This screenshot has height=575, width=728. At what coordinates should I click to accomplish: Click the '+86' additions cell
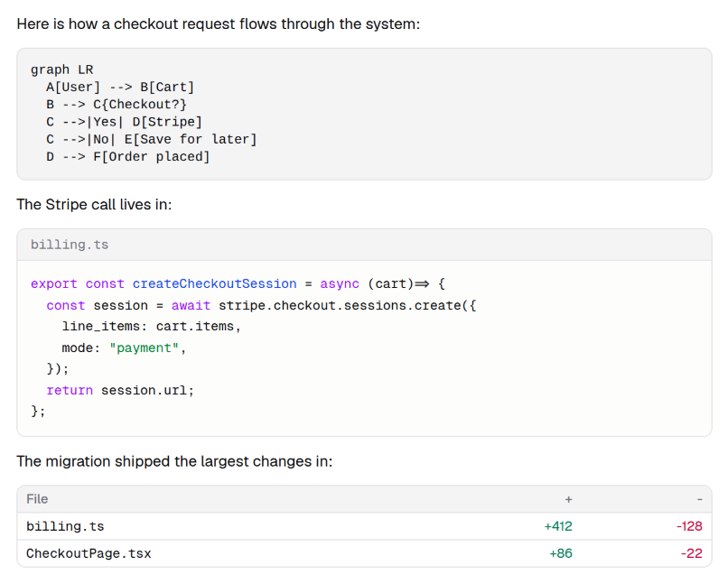click(x=561, y=553)
